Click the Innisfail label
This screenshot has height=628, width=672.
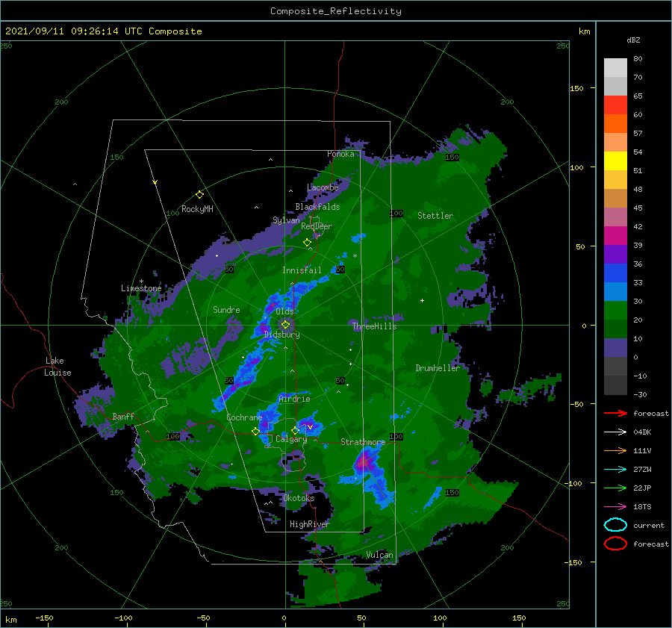coord(302,270)
